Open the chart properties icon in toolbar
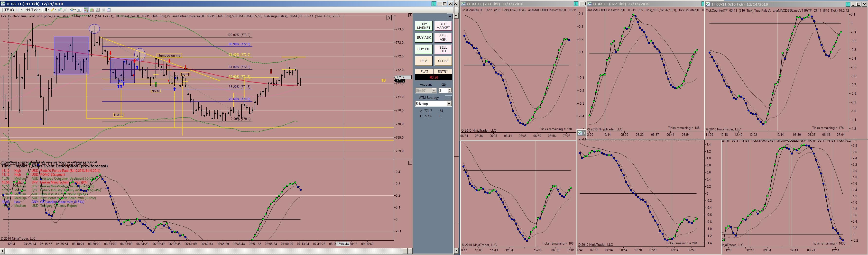 point(109,10)
